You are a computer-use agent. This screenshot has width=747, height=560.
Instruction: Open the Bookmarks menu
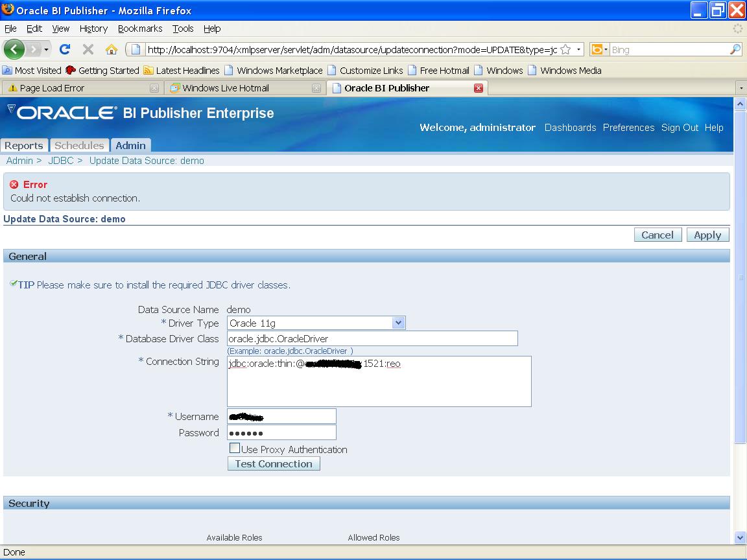tap(140, 29)
